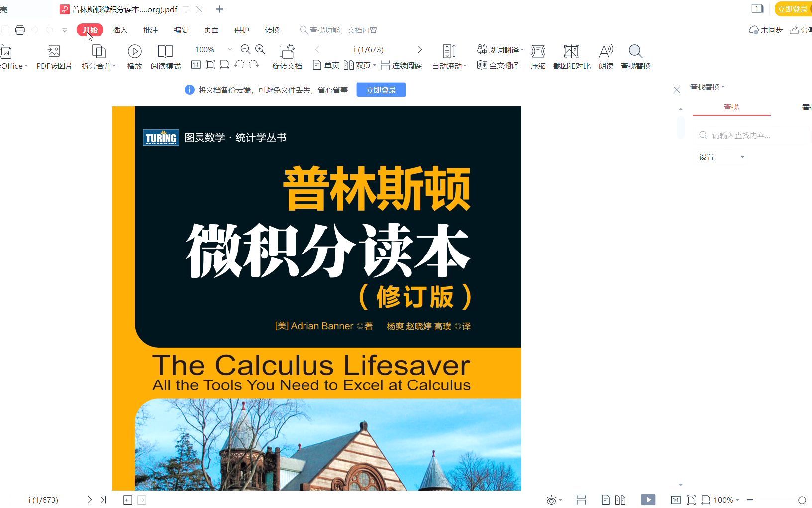The height and width of the screenshot is (508, 812).
Task: Enter 阅读模式 reading mode
Action: point(166,57)
